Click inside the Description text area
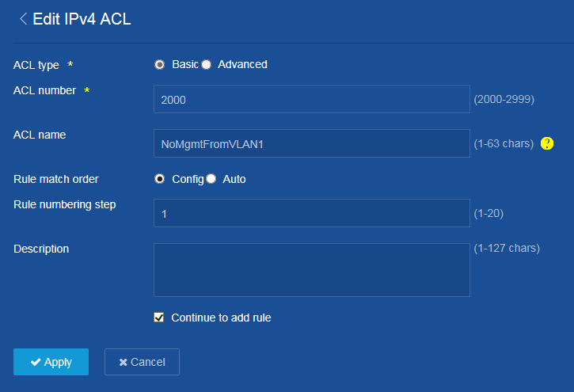574x392 pixels. pyautogui.click(x=311, y=270)
